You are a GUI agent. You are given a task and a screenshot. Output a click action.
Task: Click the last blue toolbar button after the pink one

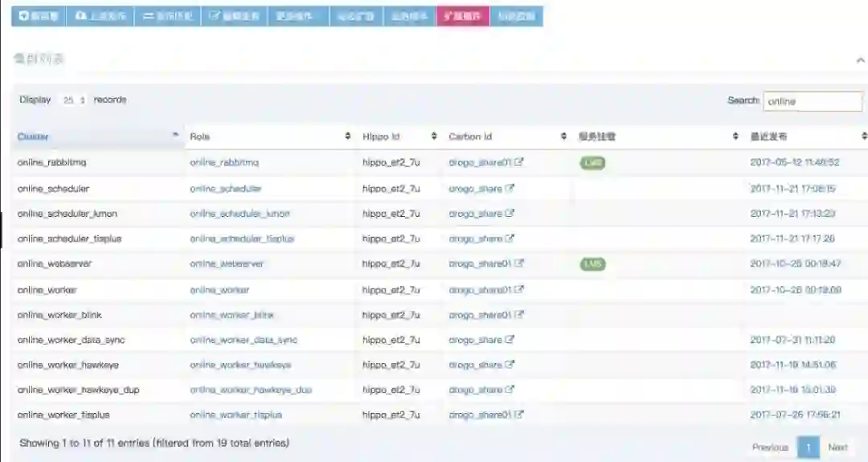click(x=516, y=16)
